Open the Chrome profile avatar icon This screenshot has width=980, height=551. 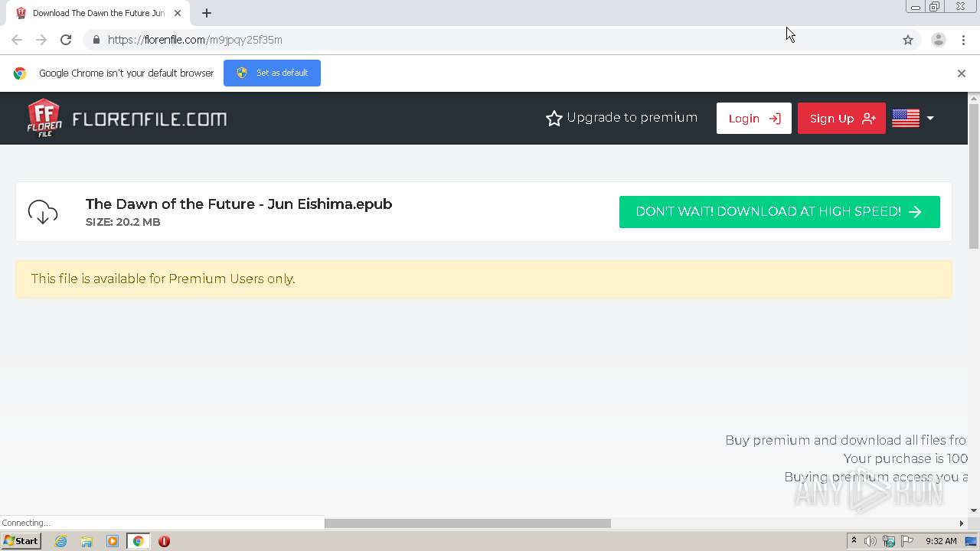[x=938, y=40]
